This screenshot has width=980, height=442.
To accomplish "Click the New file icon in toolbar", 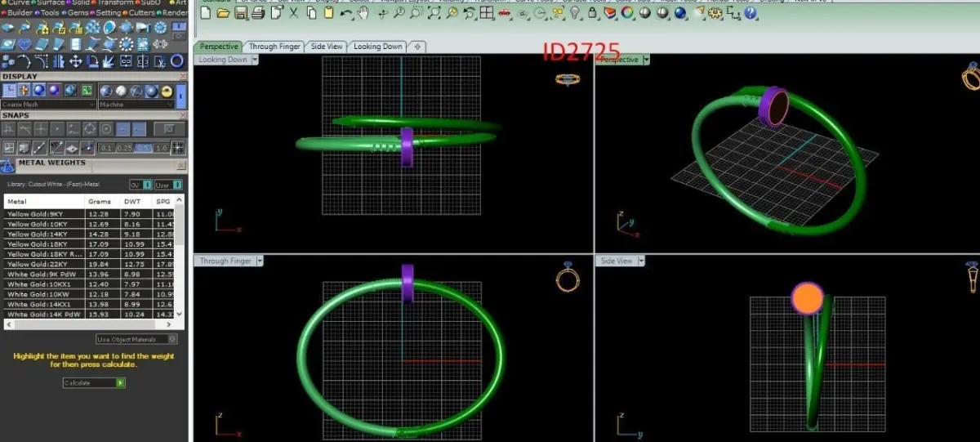I will [x=205, y=12].
